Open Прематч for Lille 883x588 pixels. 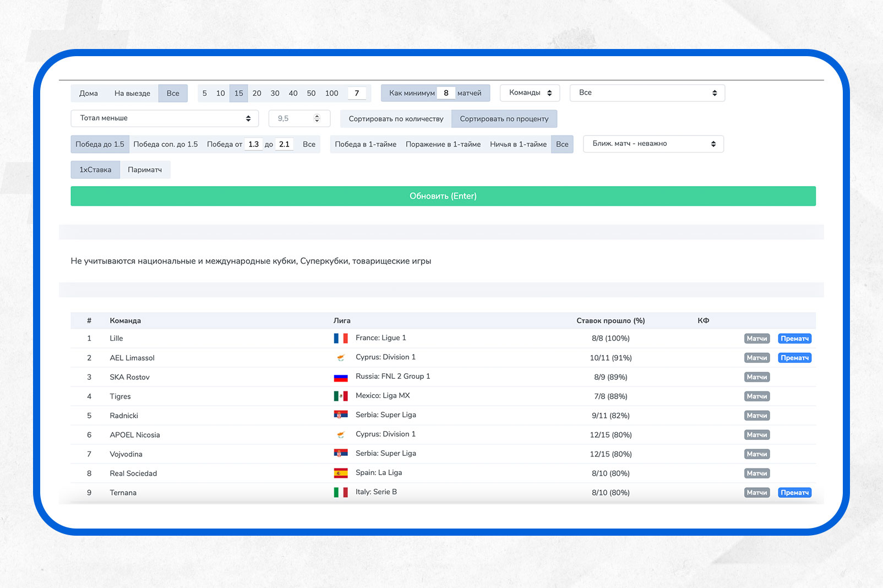794,339
